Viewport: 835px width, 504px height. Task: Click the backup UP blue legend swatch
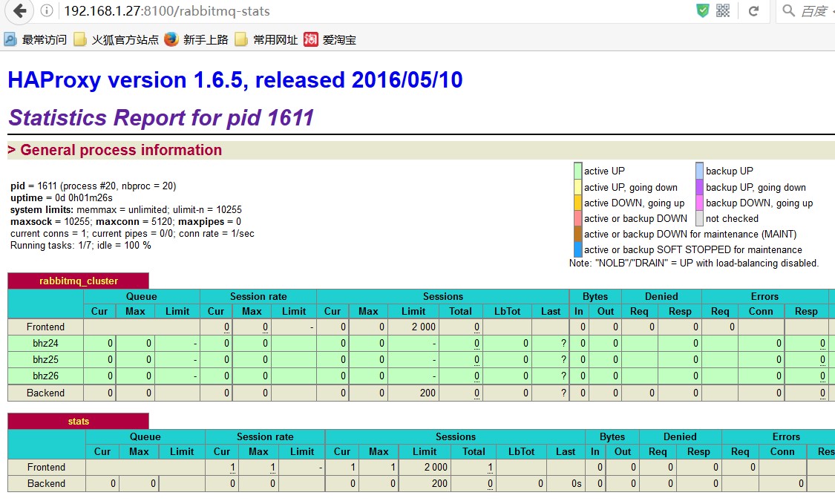click(699, 171)
